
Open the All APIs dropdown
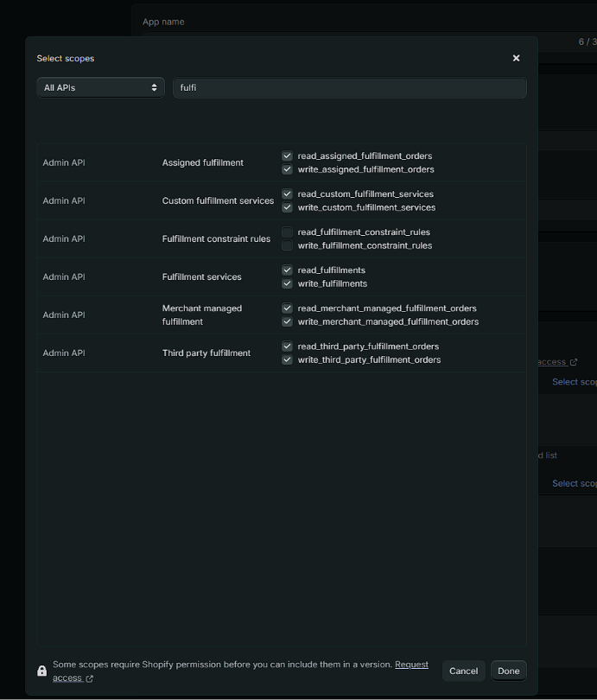point(99,87)
